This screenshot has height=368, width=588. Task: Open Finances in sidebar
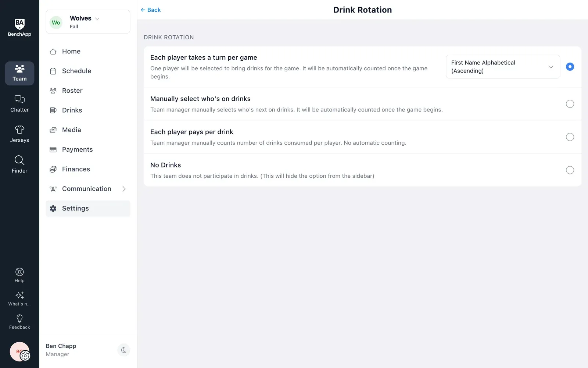pos(88,169)
